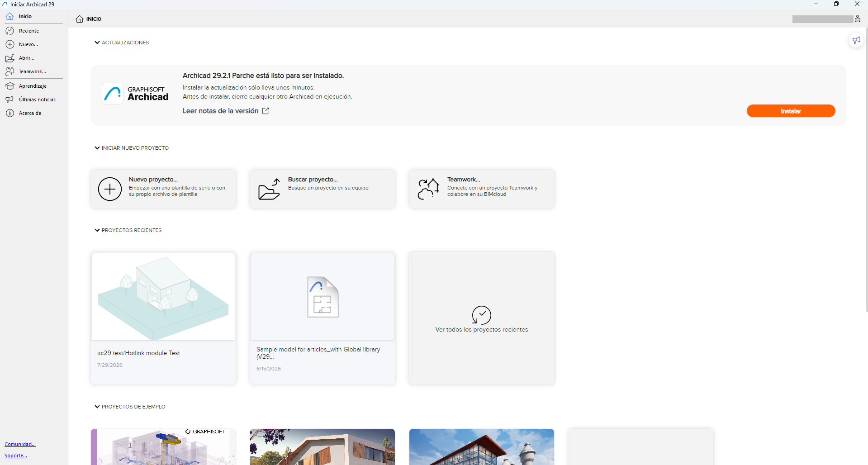Click the Acerca de info icon
The image size is (868, 465).
coord(10,113)
